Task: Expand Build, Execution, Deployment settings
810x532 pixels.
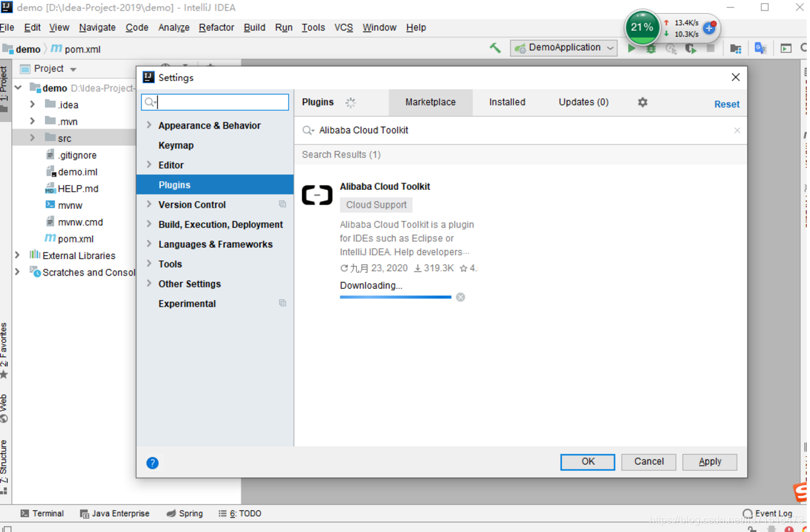Action: click(x=149, y=224)
